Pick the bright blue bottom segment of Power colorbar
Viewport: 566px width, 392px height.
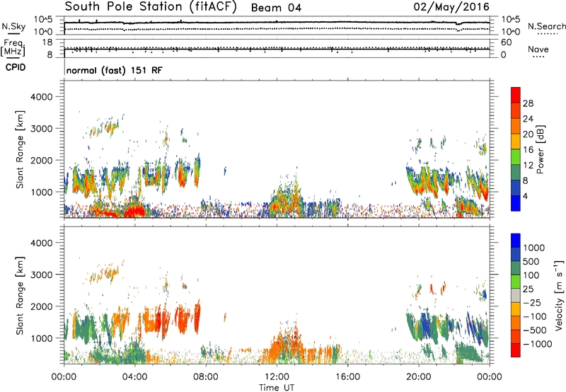pyautogui.click(x=516, y=203)
